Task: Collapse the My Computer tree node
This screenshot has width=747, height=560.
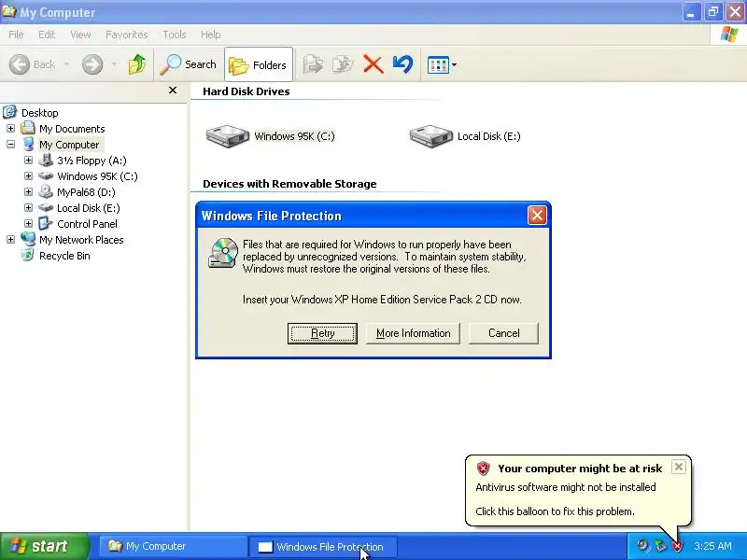Action: tap(10, 145)
